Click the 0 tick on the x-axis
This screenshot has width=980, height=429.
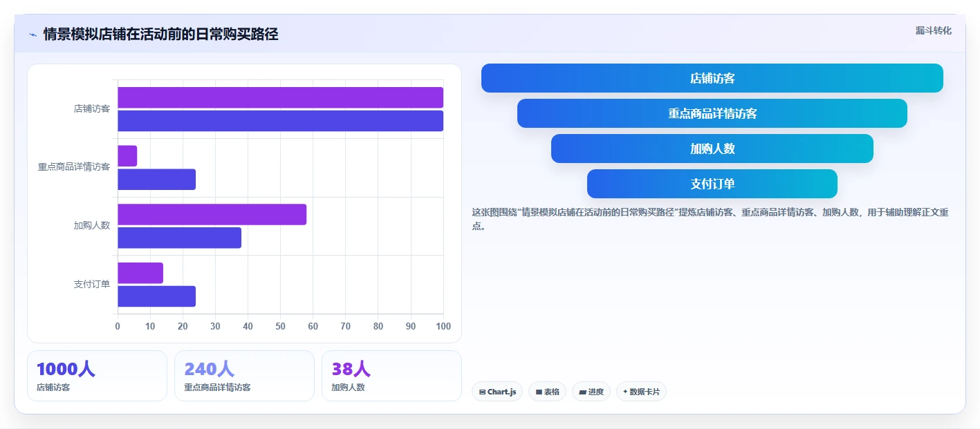118,326
